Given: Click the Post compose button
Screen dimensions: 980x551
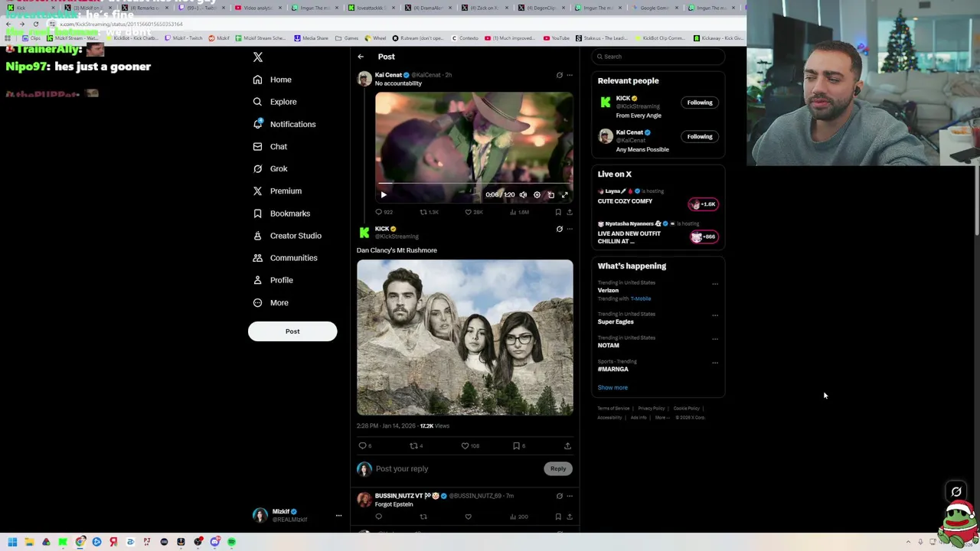Looking at the screenshot, I should (292, 331).
